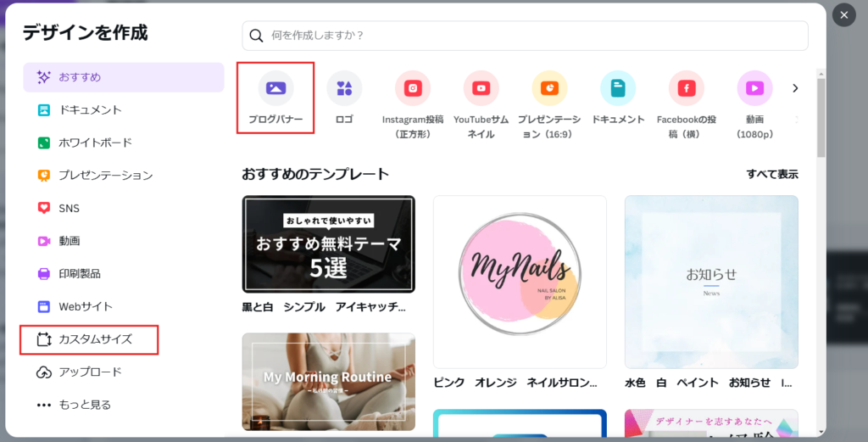Open the おすすめ無料テーマ5選 template thumbnail
Screen dimensions: 868x442
click(x=328, y=244)
